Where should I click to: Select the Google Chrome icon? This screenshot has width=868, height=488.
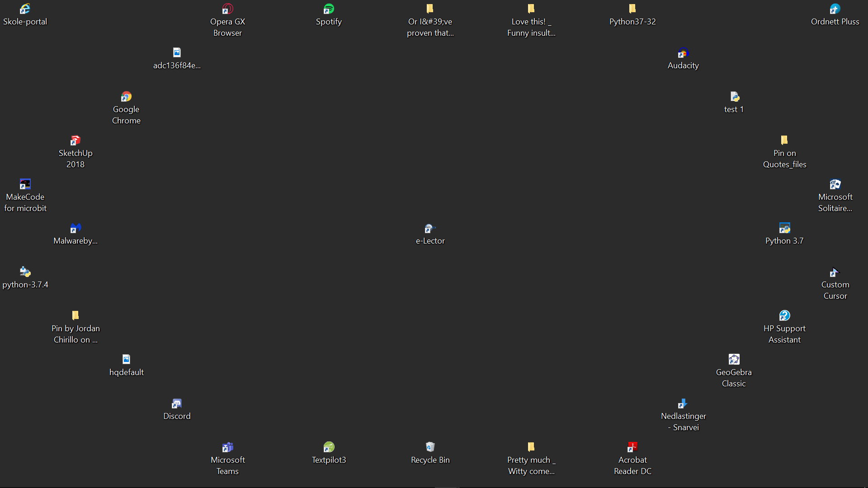pos(126,97)
